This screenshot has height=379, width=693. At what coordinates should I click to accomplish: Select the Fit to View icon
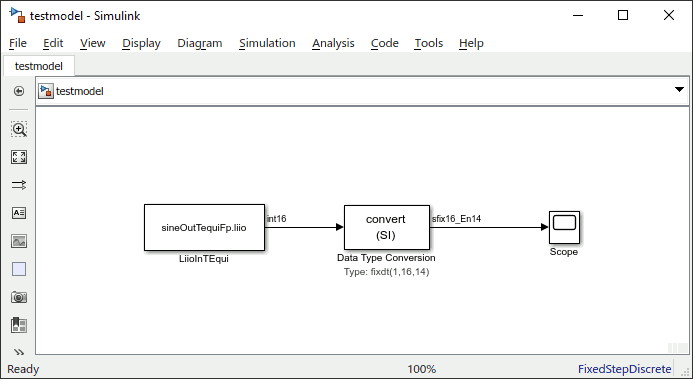click(19, 157)
